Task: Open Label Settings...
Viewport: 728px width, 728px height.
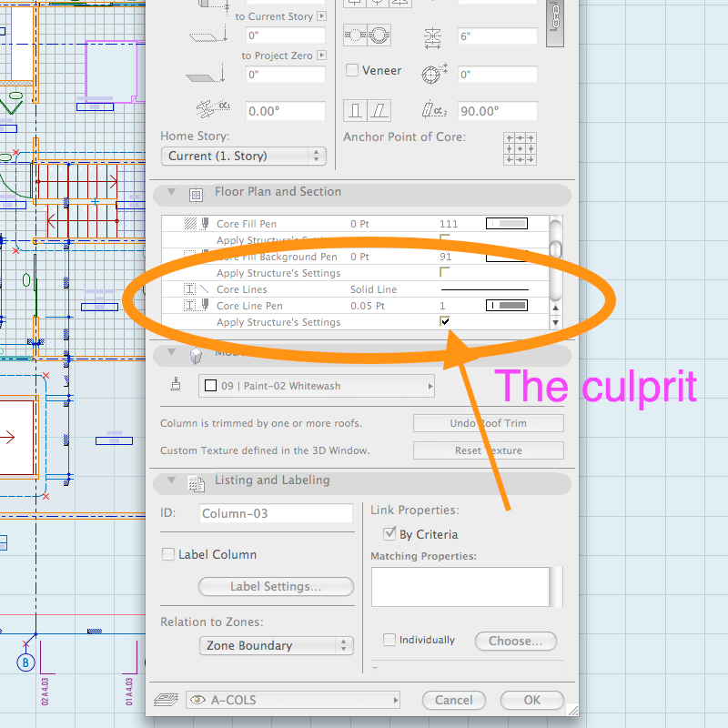Action: (x=276, y=586)
